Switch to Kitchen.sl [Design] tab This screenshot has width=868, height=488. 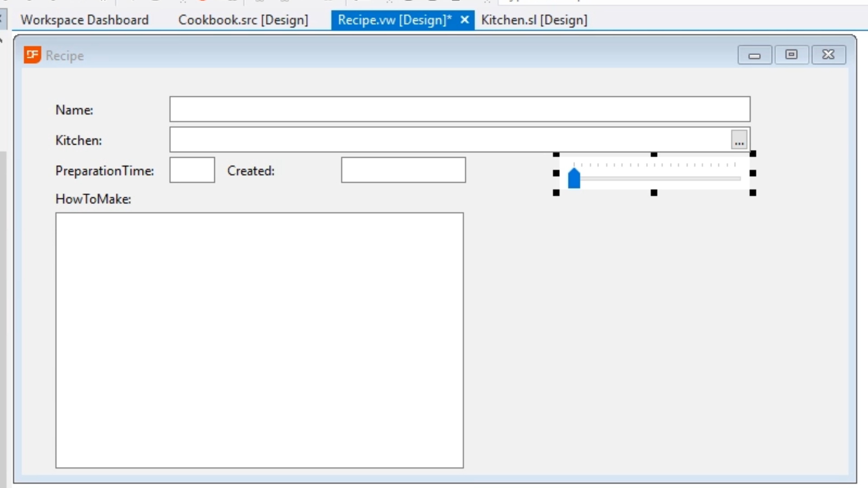click(x=534, y=20)
